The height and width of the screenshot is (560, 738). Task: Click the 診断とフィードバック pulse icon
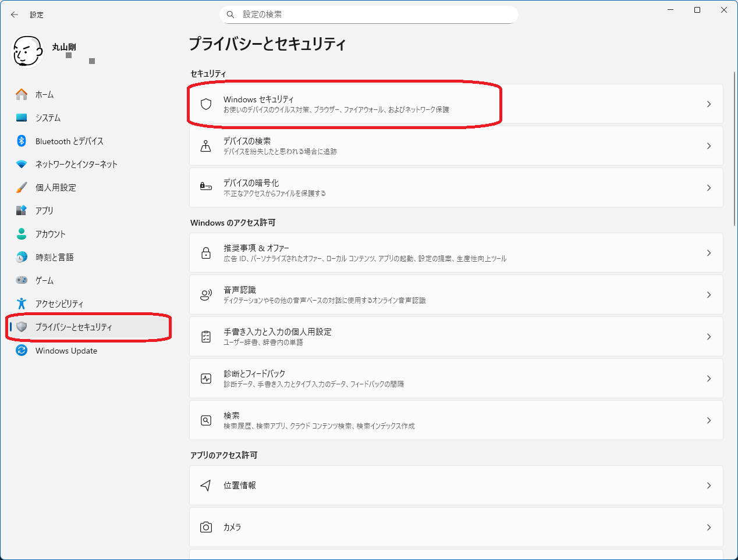pos(205,378)
